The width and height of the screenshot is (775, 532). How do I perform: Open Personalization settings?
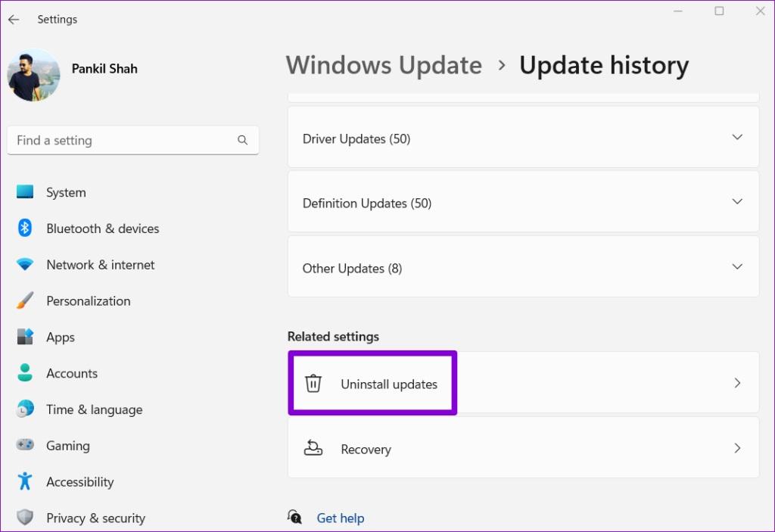pos(88,301)
